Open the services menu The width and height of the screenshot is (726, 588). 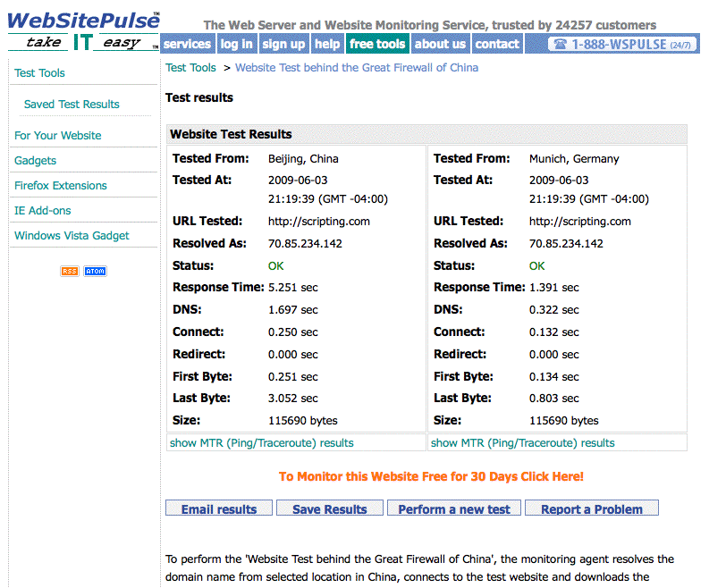point(188,44)
